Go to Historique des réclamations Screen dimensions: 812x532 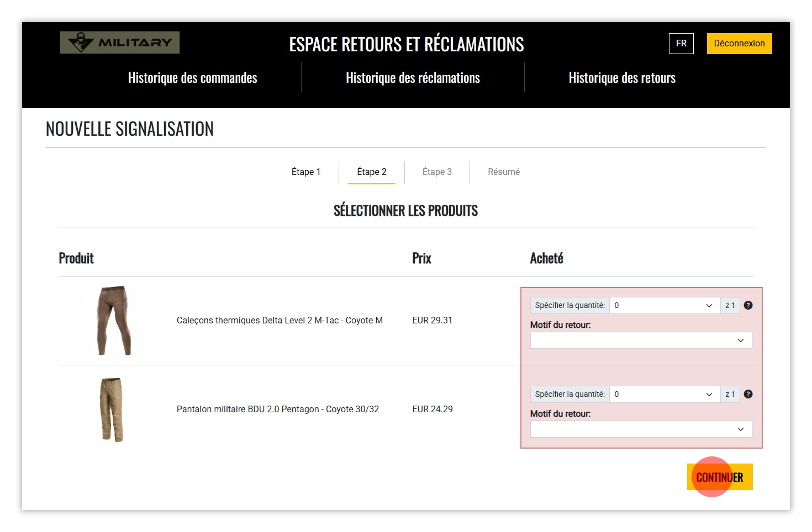pyautogui.click(x=413, y=78)
